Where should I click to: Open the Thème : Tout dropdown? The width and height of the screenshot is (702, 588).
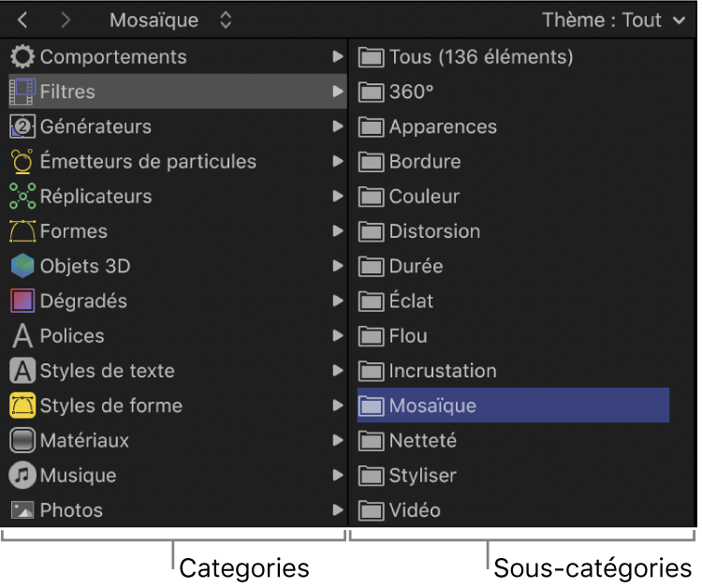pos(614,21)
